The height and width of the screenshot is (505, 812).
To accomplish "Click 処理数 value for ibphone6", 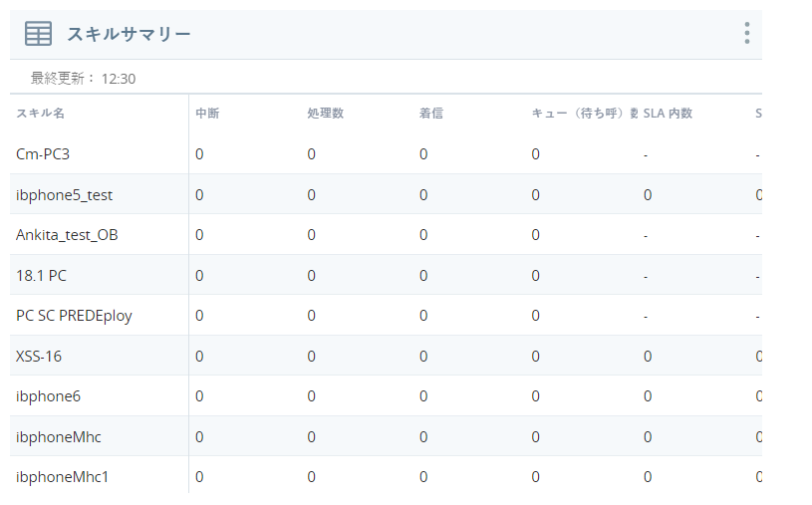I will [x=311, y=396].
